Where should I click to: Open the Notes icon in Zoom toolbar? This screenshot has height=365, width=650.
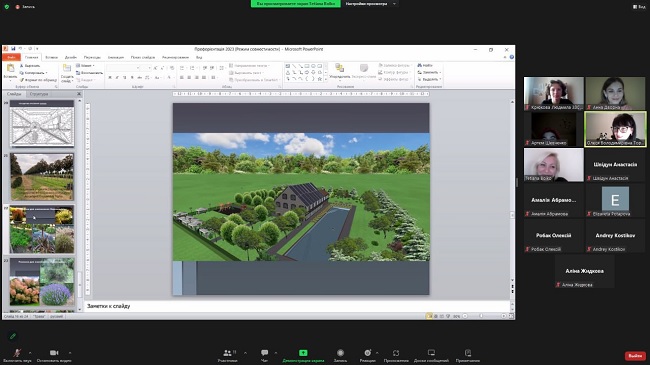[468, 353]
